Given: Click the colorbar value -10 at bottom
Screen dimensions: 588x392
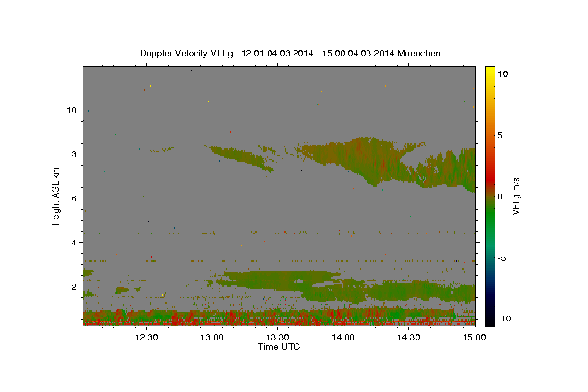Looking at the screenshot, I should [x=504, y=318].
